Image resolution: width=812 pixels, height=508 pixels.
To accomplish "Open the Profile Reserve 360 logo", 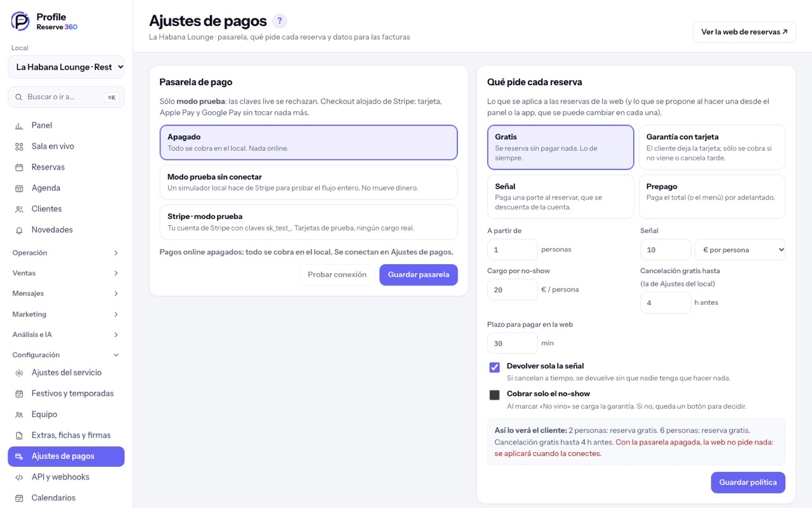I will coord(44,22).
